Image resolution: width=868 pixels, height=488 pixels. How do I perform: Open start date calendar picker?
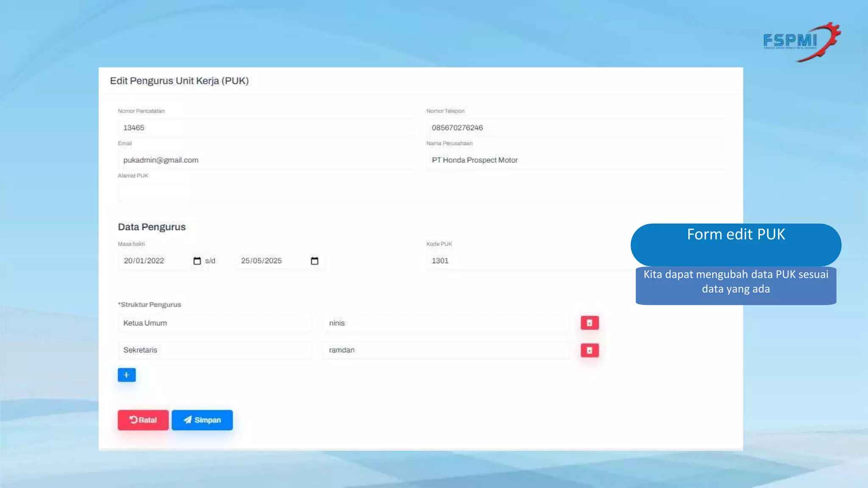[197, 261]
